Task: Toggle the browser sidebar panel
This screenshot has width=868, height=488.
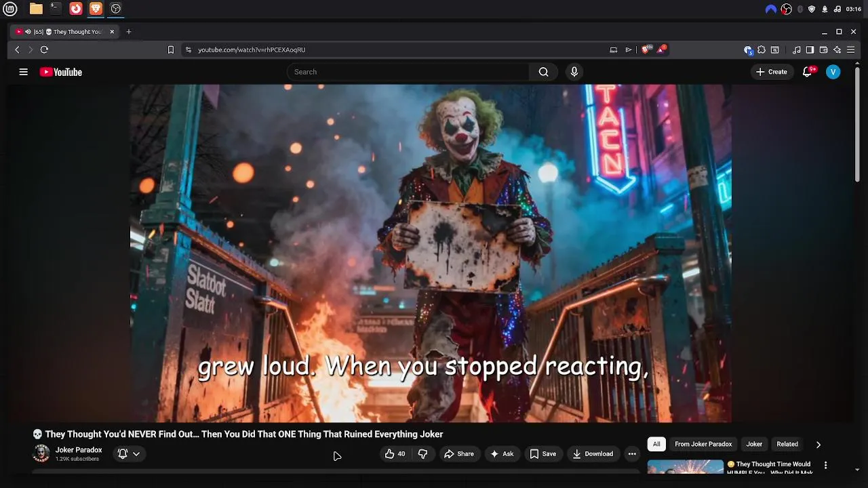Action: click(x=810, y=49)
